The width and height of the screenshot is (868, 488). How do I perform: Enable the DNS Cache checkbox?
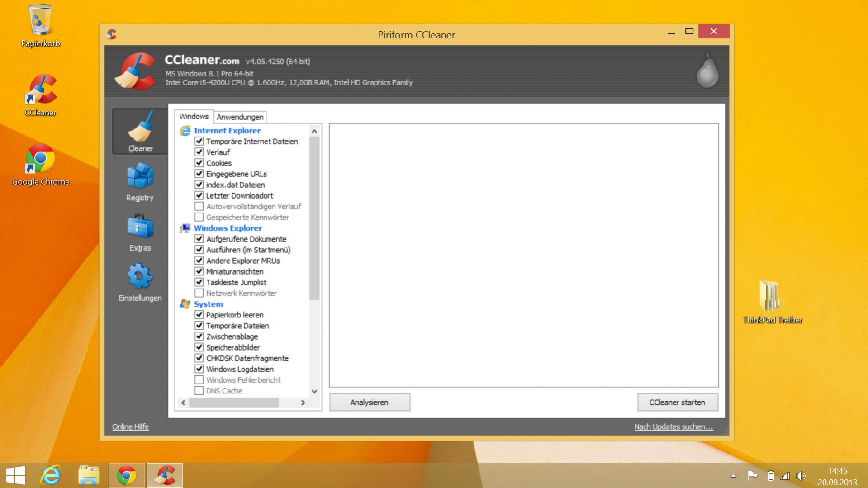pos(199,391)
